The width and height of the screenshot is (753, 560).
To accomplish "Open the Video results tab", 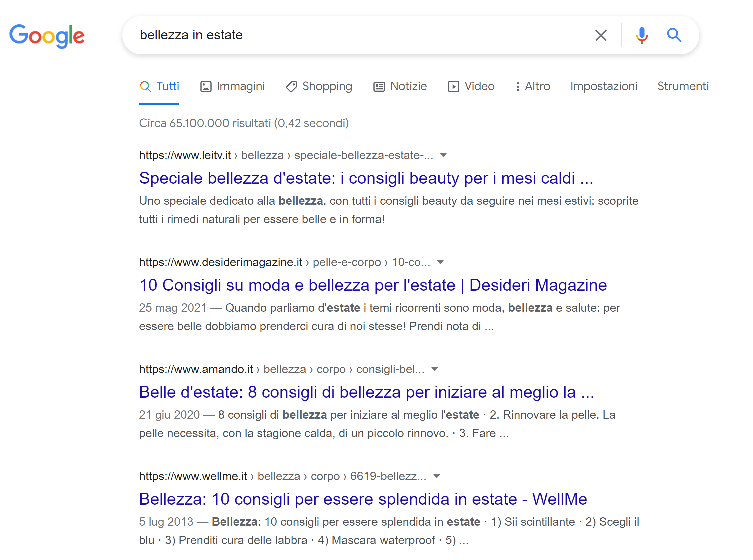I will coord(471,86).
